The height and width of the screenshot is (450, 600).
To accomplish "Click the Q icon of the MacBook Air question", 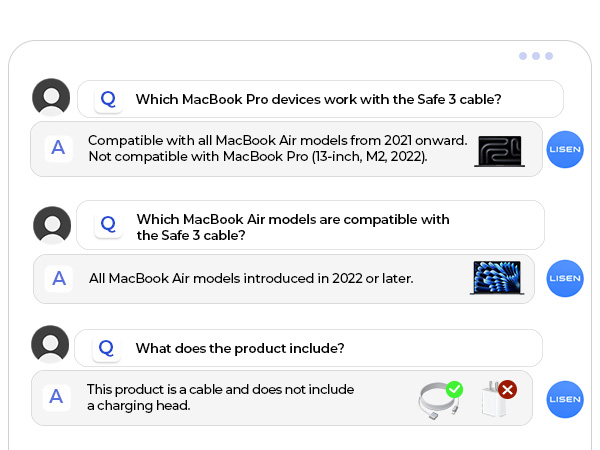I will click(108, 224).
